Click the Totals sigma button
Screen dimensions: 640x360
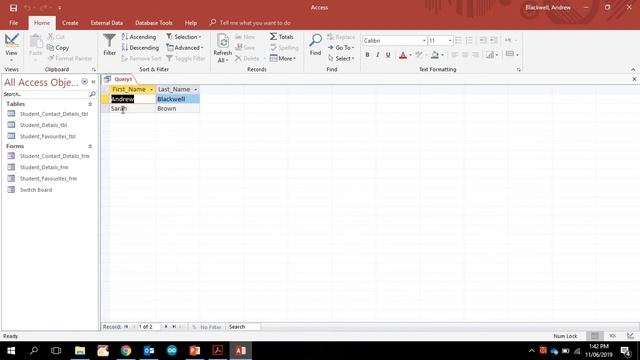(x=282, y=37)
